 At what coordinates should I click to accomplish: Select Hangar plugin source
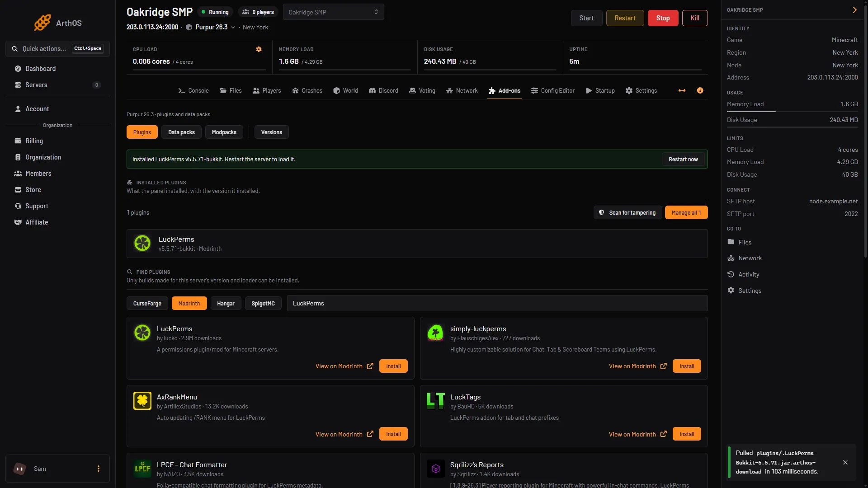pos(226,303)
